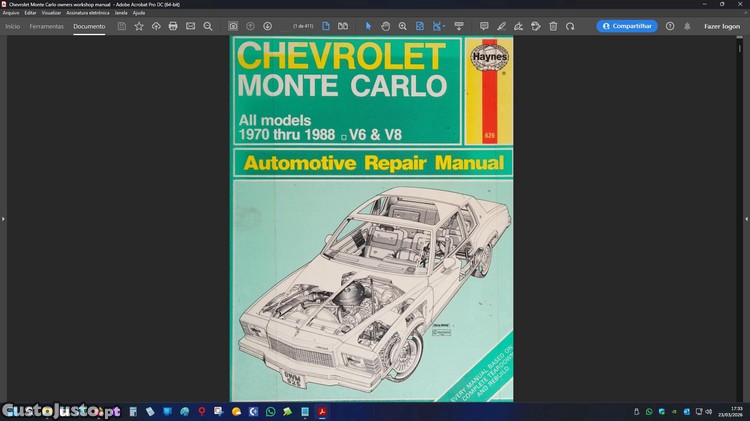Open the magnifier search tool
Image resolution: width=750 pixels, height=421 pixels.
[x=208, y=26]
